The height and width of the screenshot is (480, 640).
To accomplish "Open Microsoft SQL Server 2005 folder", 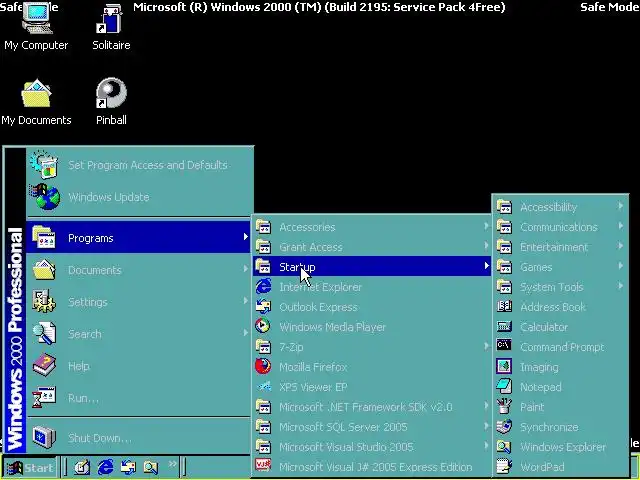I will tap(372, 427).
